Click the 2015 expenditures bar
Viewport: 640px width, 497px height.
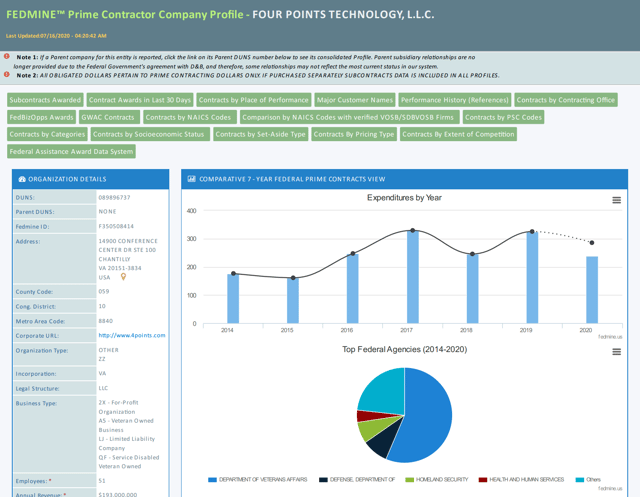click(293, 301)
